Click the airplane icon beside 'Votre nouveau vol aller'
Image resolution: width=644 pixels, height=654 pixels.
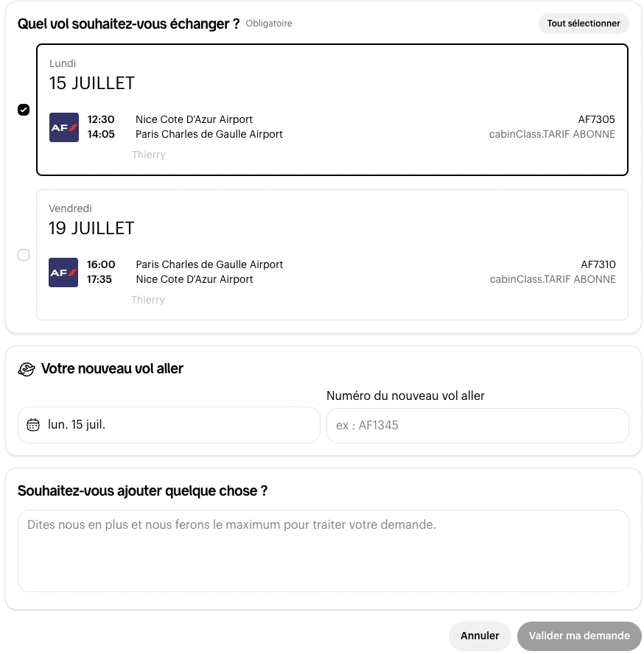coord(27,370)
